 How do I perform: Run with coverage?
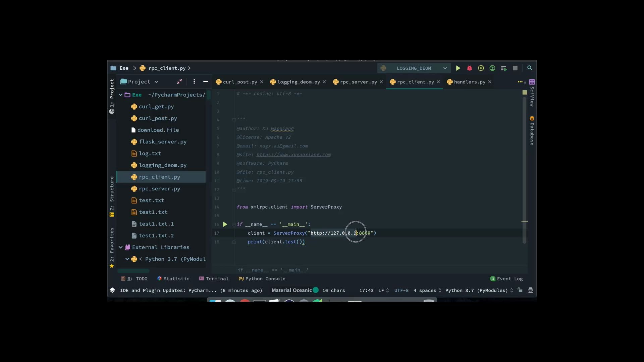481,68
